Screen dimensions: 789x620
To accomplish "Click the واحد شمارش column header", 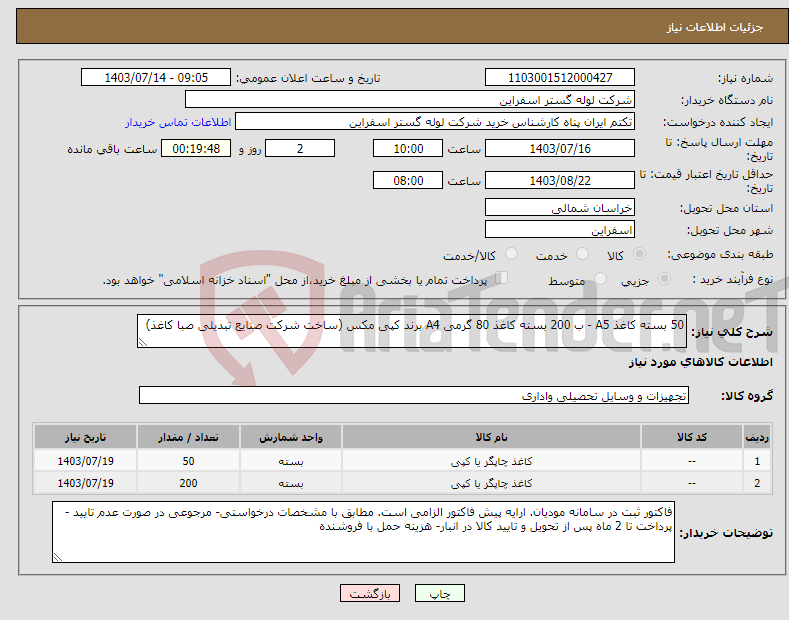I will pyautogui.click(x=291, y=437).
